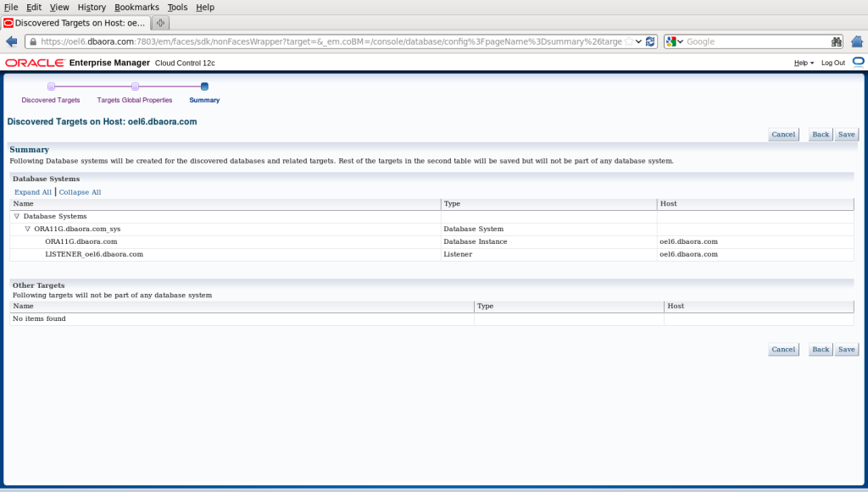Open a new tab with plus icon

click(160, 23)
